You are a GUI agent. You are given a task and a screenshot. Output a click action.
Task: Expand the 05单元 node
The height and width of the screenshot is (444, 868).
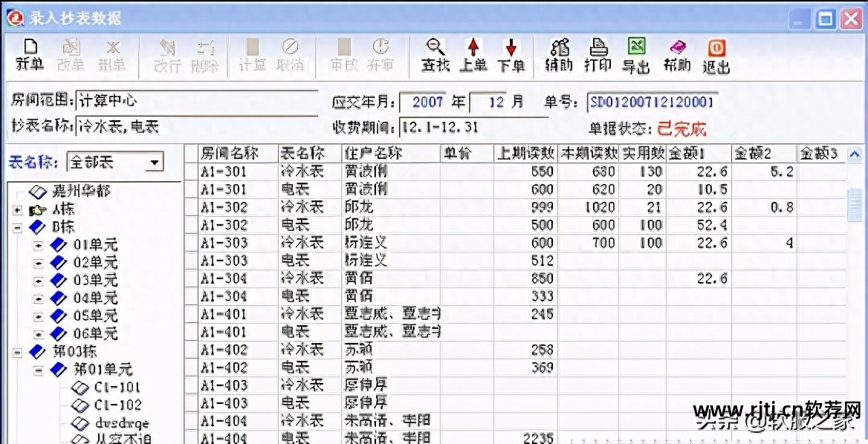(x=38, y=316)
